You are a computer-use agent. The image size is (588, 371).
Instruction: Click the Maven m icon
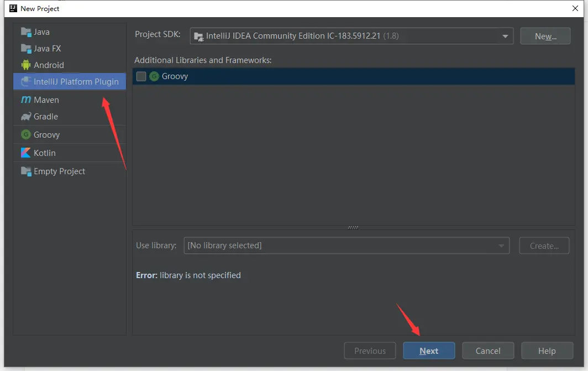click(x=26, y=100)
